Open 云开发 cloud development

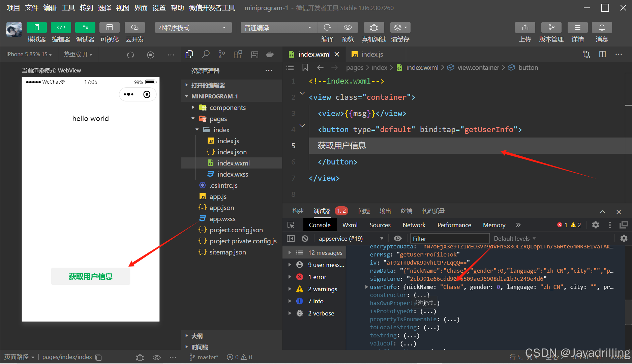(x=135, y=28)
